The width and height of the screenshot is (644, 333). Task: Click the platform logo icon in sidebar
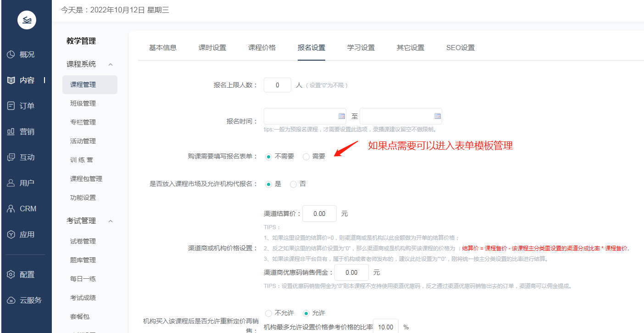[x=27, y=20]
